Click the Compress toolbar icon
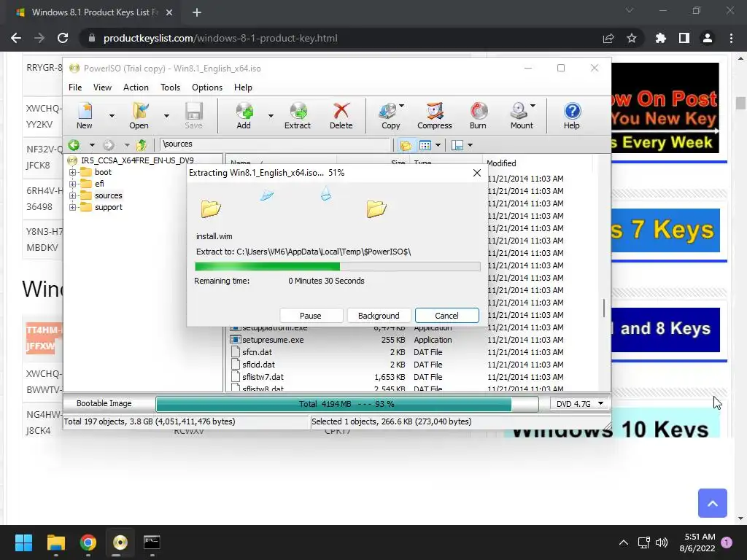 coord(435,115)
